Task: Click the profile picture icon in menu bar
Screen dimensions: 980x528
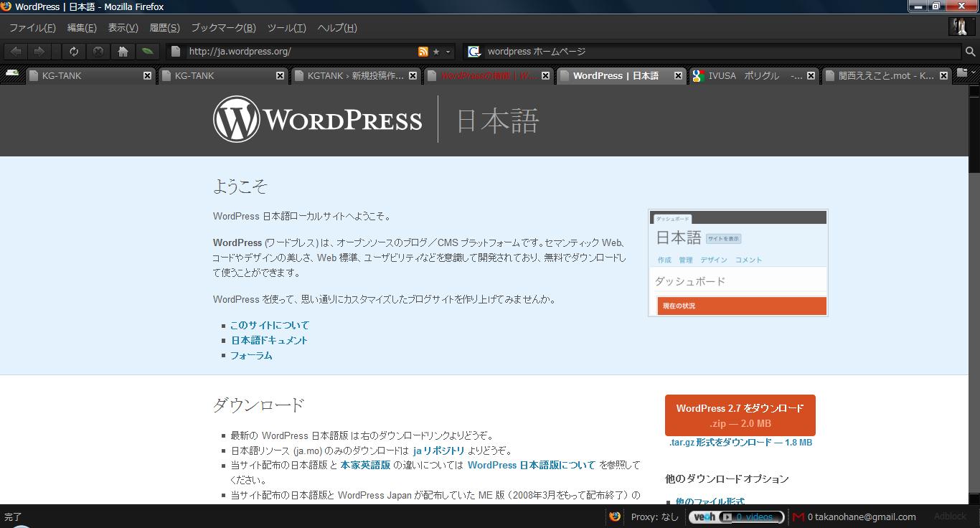Action: pyautogui.click(x=961, y=27)
